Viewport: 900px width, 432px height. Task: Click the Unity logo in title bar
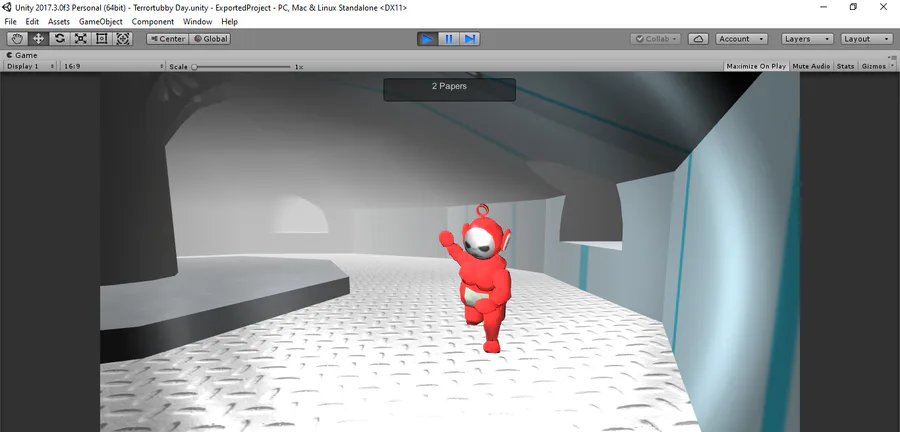tap(8, 7)
